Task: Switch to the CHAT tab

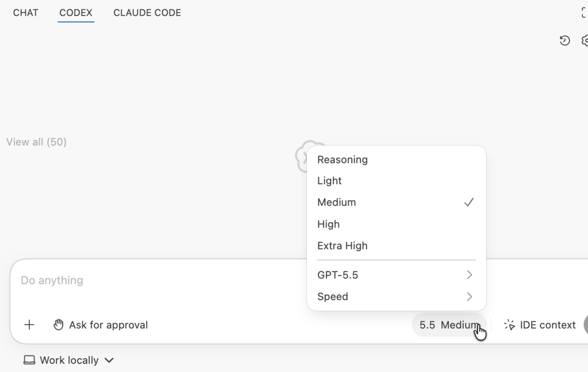Action: (x=25, y=13)
